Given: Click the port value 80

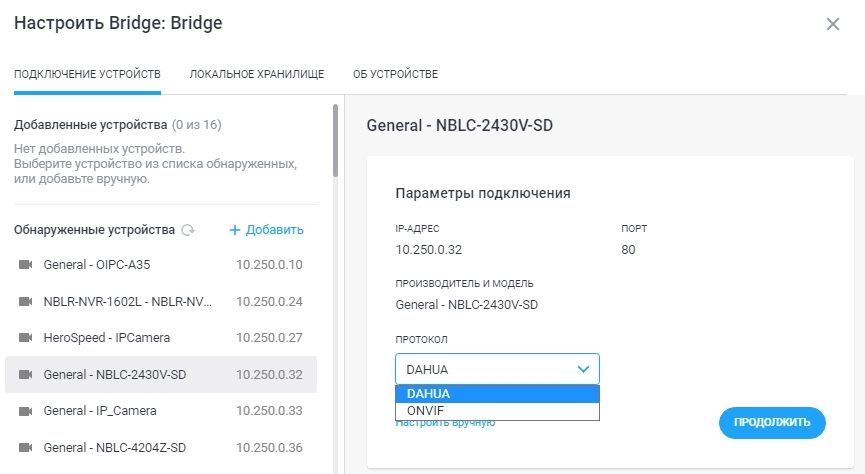Looking at the screenshot, I should tap(628, 250).
